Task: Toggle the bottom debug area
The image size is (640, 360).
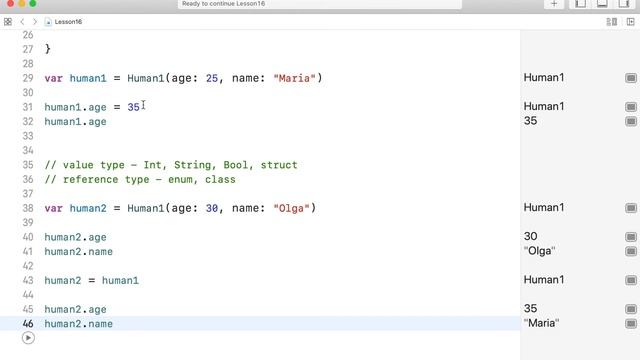Action: point(602,4)
